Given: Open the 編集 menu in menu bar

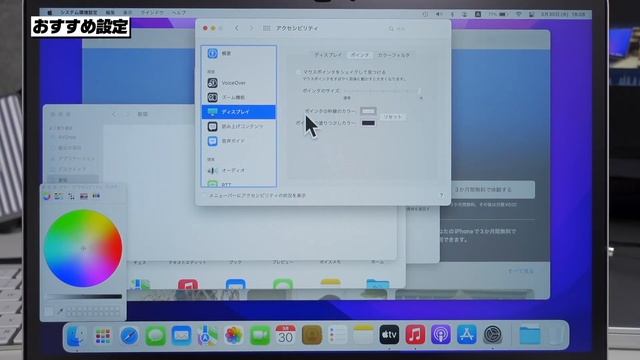Looking at the screenshot, I should pyautogui.click(x=110, y=13).
